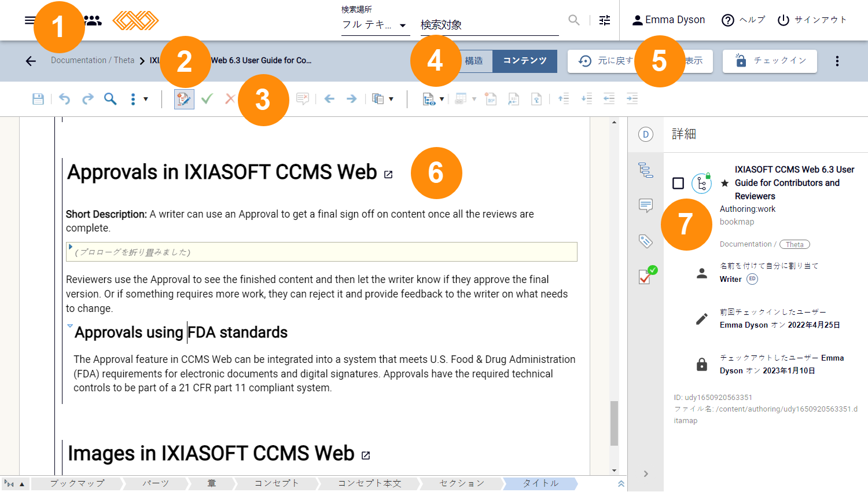This screenshot has width=868, height=492.
Task: Click the indent icon at toolbar end
Action: (632, 99)
